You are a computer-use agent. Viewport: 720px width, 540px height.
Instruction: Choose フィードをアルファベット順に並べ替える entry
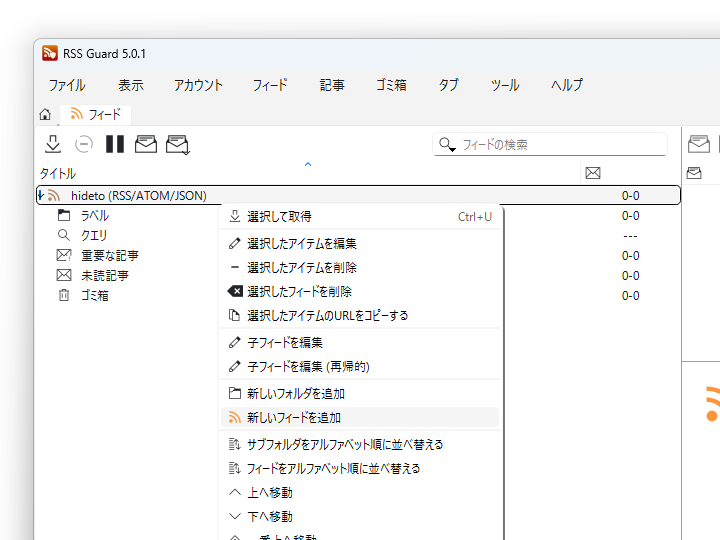pos(360,468)
